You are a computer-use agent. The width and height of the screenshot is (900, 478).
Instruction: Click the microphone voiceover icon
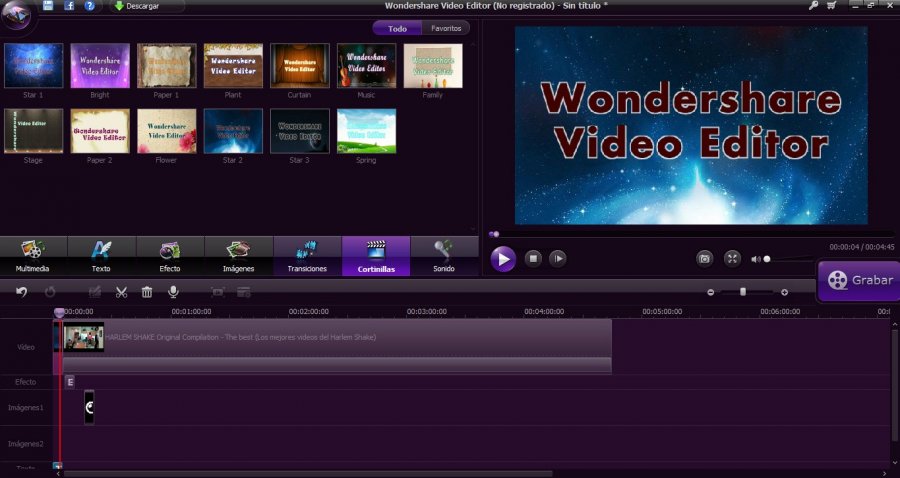pyautogui.click(x=173, y=292)
